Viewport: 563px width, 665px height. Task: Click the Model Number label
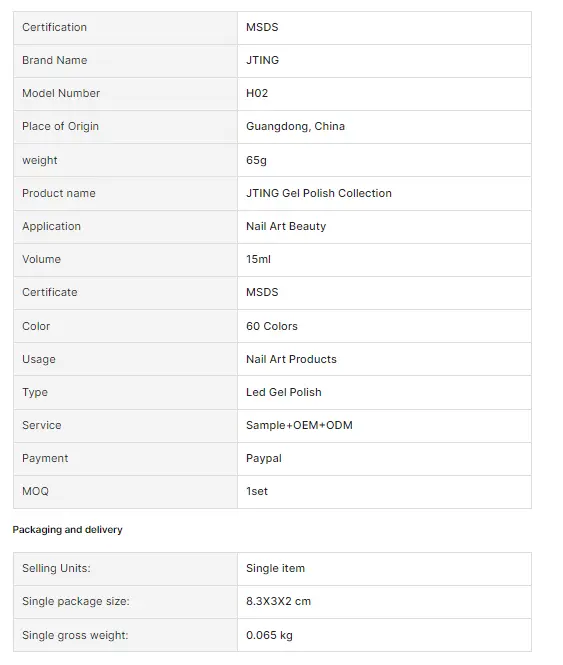coord(61,93)
